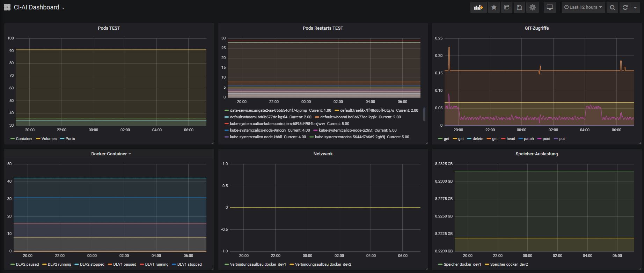Open the Last 12 hours time picker

(x=583, y=7)
